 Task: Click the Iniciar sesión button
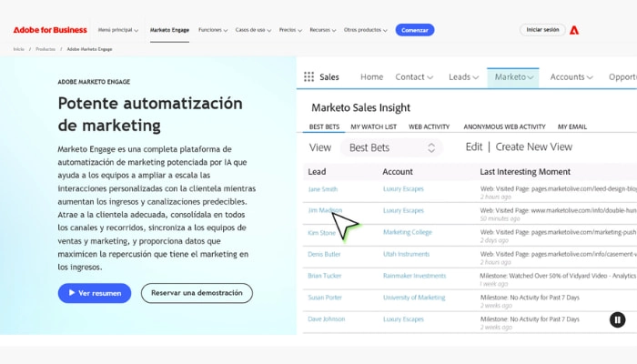(542, 30)
